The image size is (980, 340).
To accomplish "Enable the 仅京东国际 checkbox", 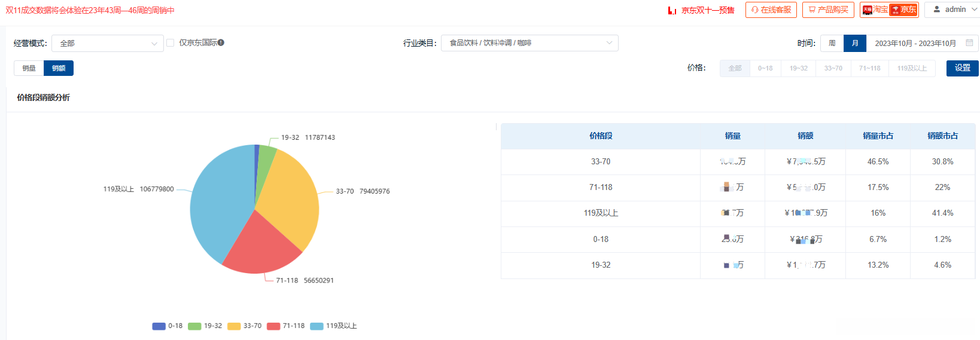I will point(171,43).
